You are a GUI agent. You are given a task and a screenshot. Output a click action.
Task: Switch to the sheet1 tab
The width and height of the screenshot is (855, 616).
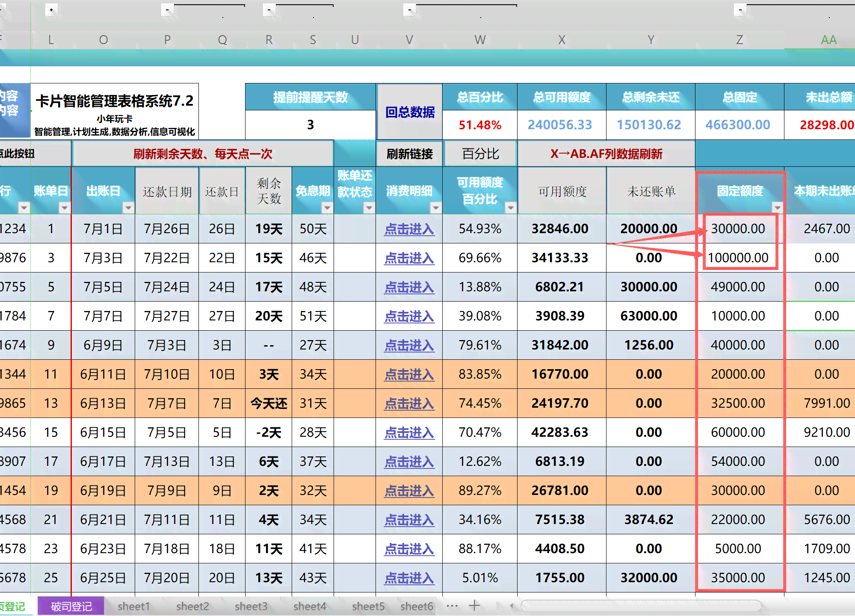pyautogui.click(x=133, y=606)
